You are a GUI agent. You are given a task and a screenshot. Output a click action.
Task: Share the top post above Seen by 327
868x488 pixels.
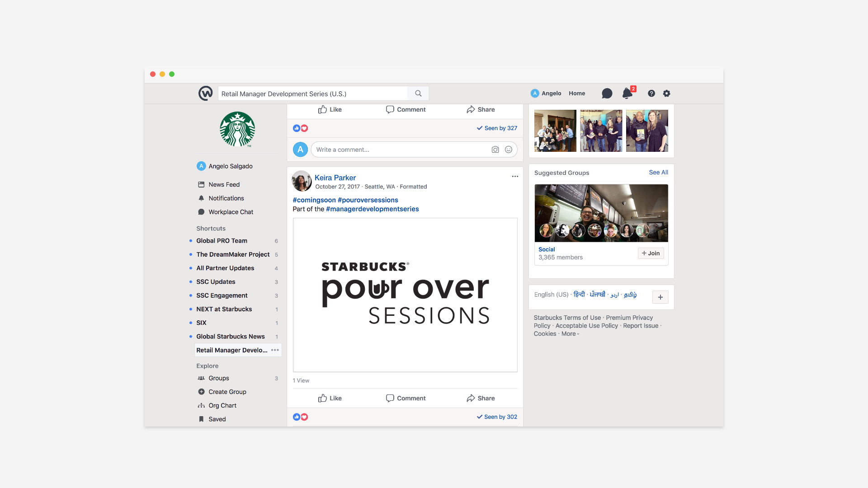pyautogui.click(x=481, y=110)
